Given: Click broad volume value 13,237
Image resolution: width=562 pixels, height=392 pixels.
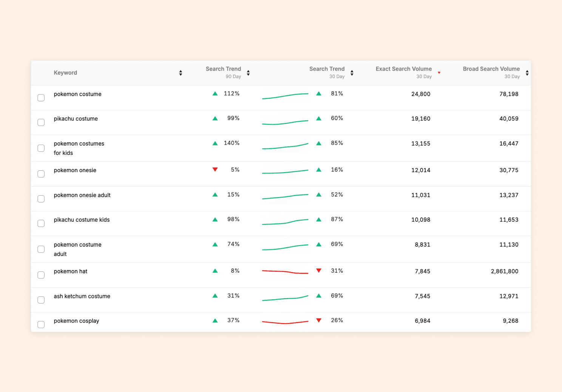Looking at the screenshot, I should point(509,195).
